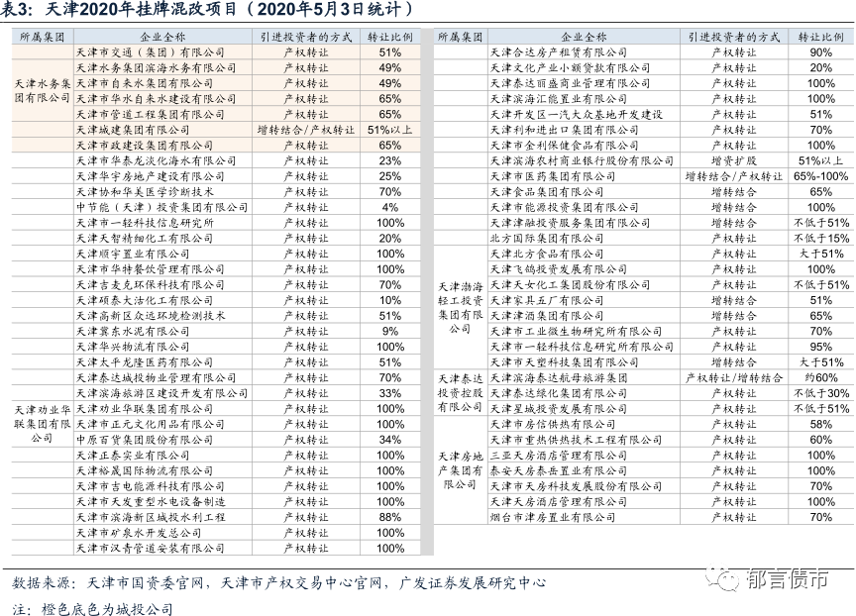Click 天津市金利保健食品有限公司

pos(564,146)
